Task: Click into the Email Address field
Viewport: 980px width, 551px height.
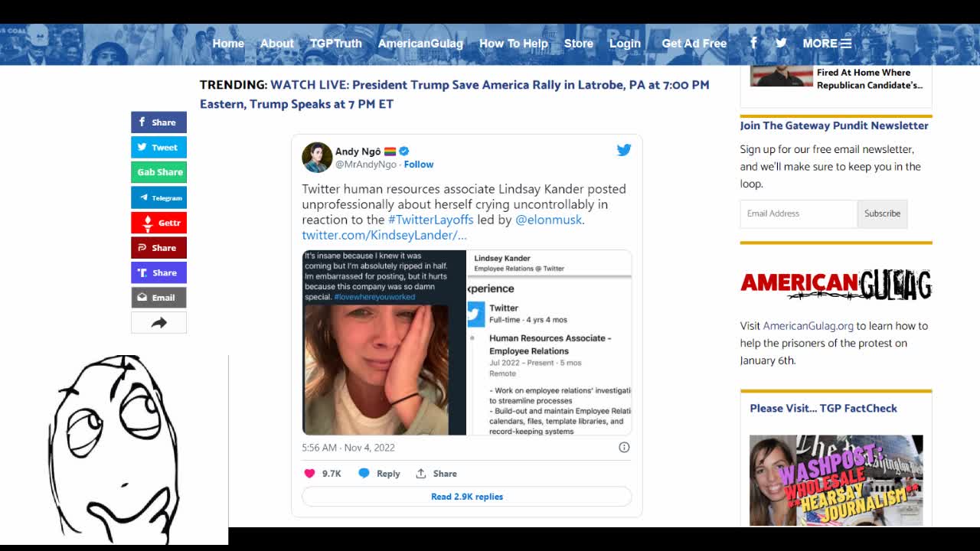Action: click(x=798, y=214)
